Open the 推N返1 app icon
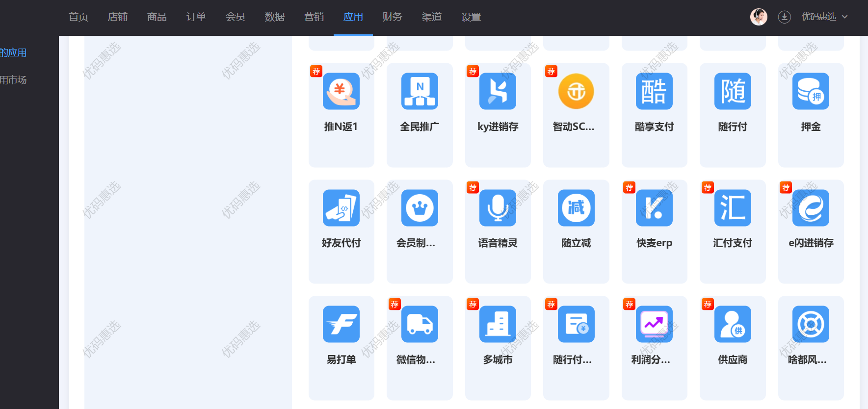 (x=341, y=91)
